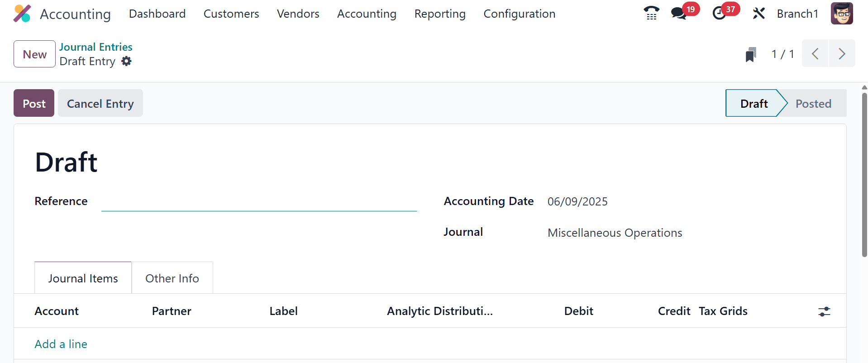This screenshot has width=868, height=363.
Task: Click the Post button
Action: point(34,103)
